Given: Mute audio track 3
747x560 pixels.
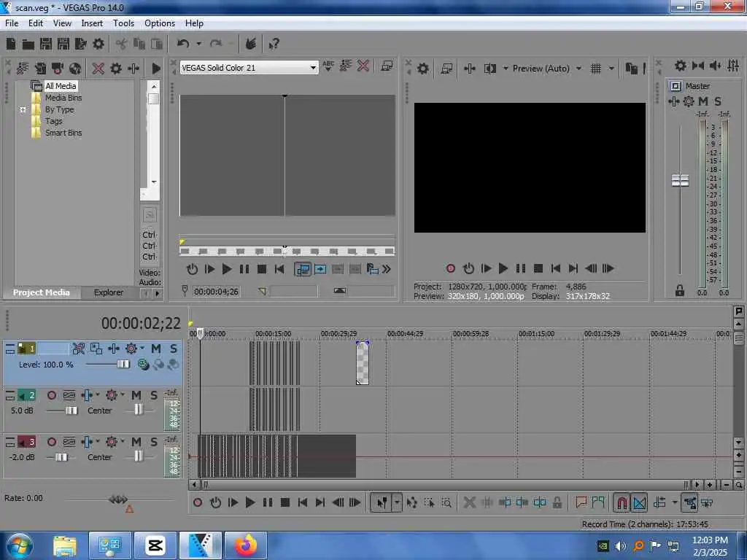Looking at the screenshot, I should 136,442.
